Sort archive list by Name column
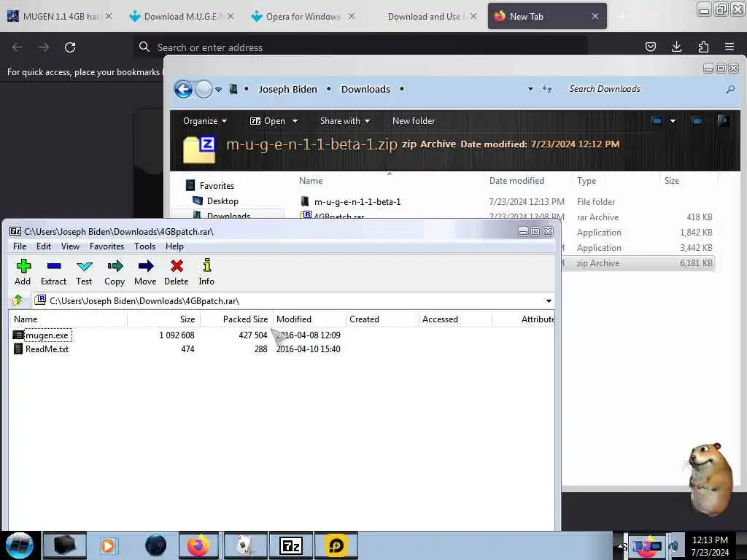 click(68, 319)
